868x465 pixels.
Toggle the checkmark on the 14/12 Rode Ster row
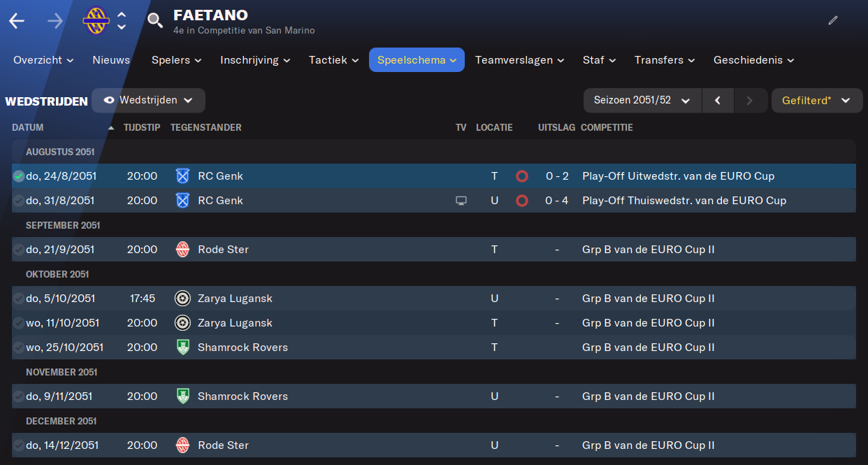pyautogui.click(x=18, y=445)
